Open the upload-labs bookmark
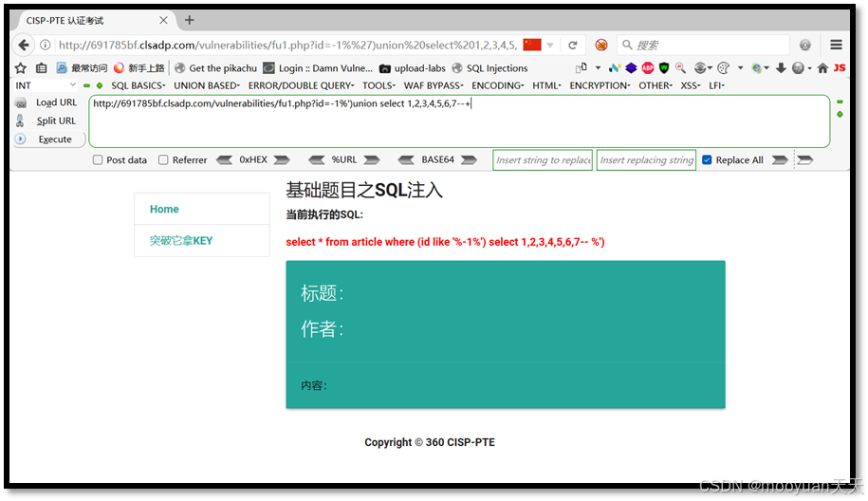Viewport: 868px width, 501px height. (413, 68)
